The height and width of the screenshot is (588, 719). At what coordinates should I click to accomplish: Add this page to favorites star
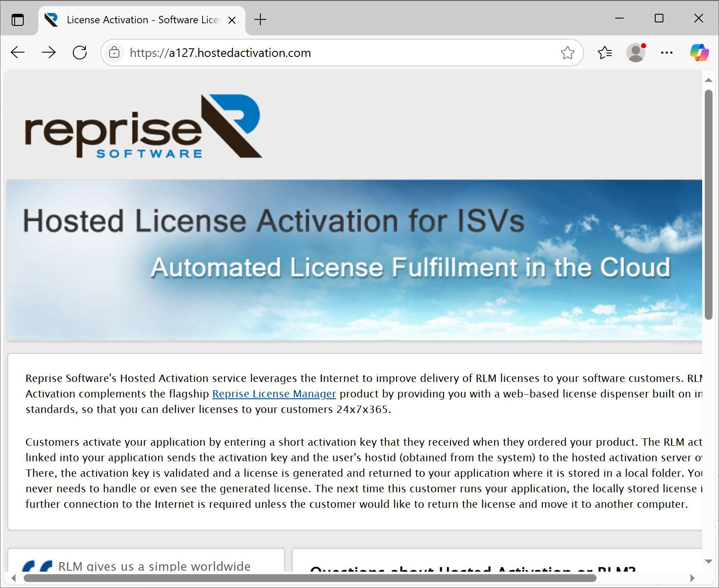(x=567, y=53)
